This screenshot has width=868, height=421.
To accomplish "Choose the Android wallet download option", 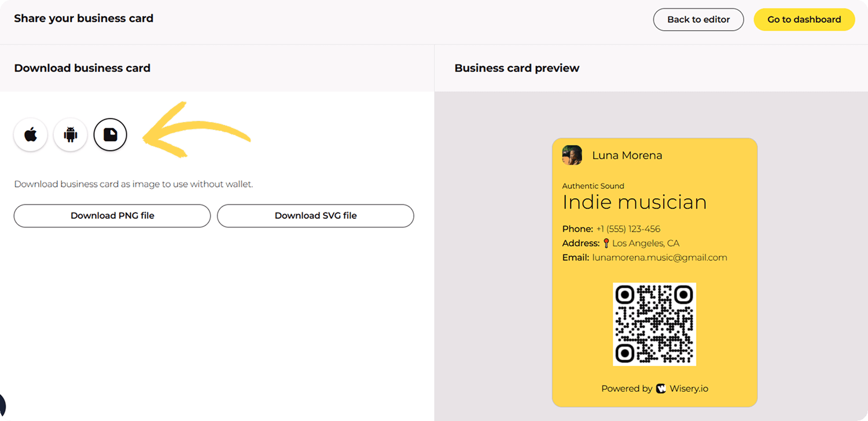I will 71,135.
